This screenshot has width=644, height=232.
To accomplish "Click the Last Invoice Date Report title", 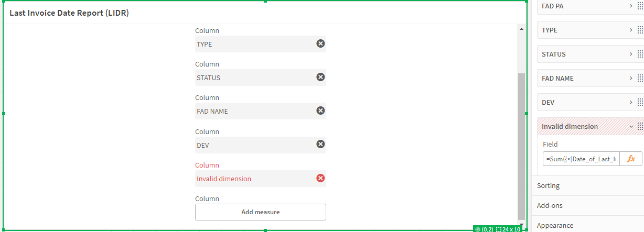I will (x=69, y=13).
